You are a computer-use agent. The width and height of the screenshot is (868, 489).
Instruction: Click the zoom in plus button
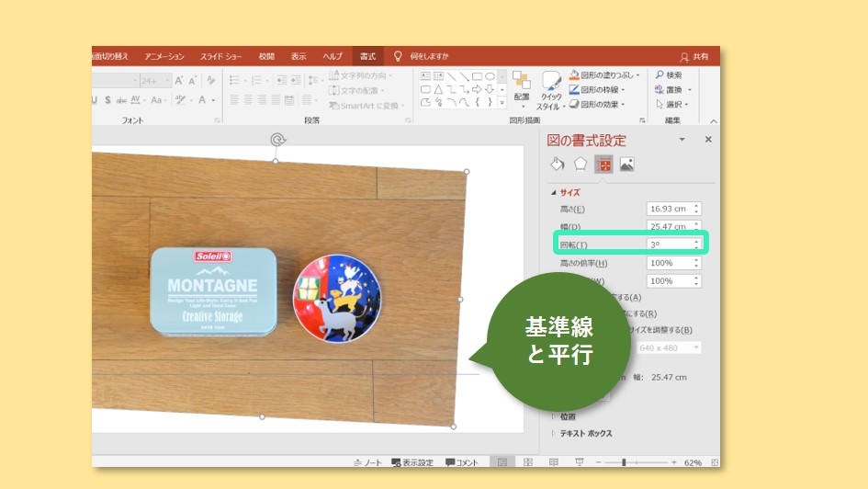(673, 462)
